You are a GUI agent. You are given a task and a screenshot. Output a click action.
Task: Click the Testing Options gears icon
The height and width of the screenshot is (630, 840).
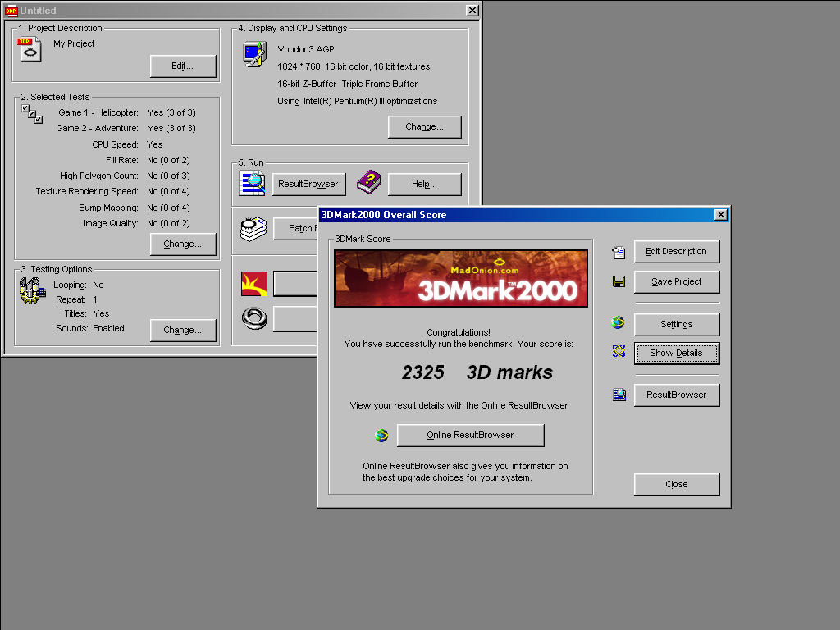(32, 290)
